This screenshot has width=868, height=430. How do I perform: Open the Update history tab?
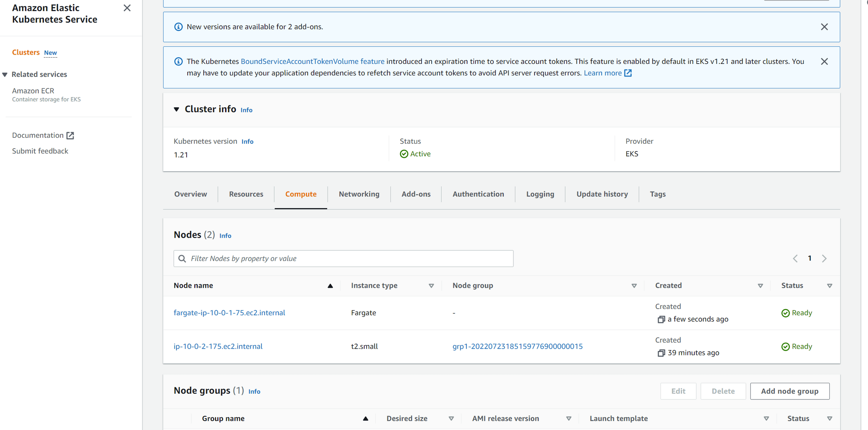(x=602, y=194)
